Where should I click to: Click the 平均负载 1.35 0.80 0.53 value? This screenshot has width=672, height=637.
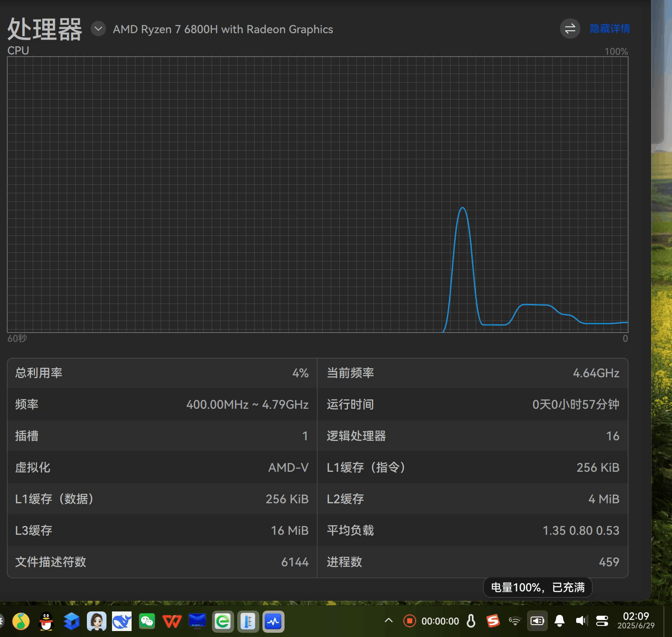click(x=581, y=531)
